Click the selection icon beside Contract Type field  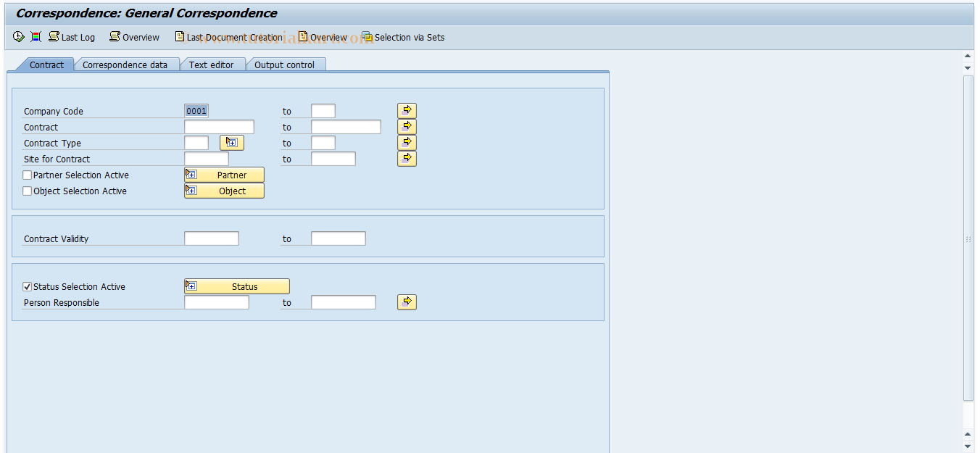(x=232, y=143)
